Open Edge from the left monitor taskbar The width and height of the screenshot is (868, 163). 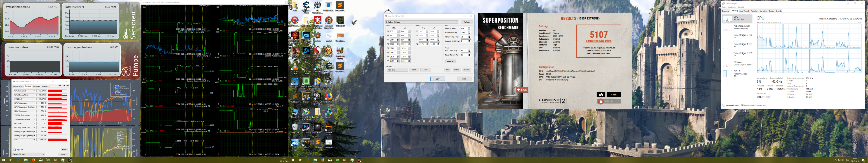tap(19, 160)
